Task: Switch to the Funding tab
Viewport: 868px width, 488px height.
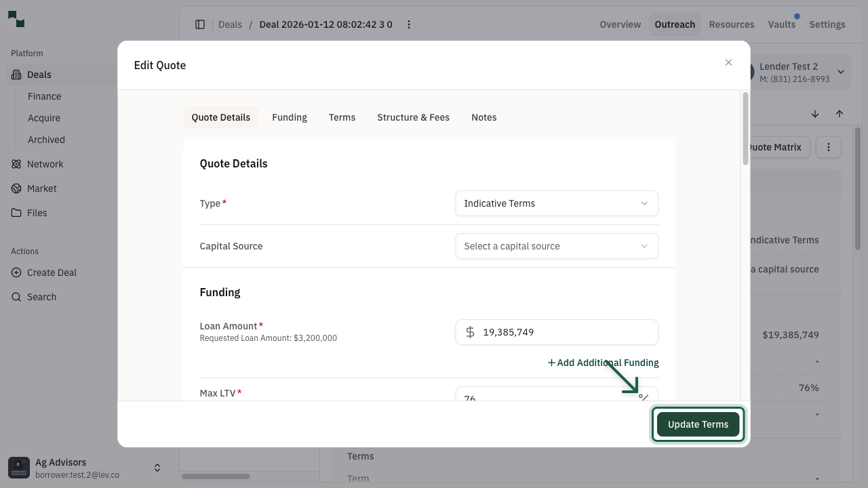Action: point(290,117)
